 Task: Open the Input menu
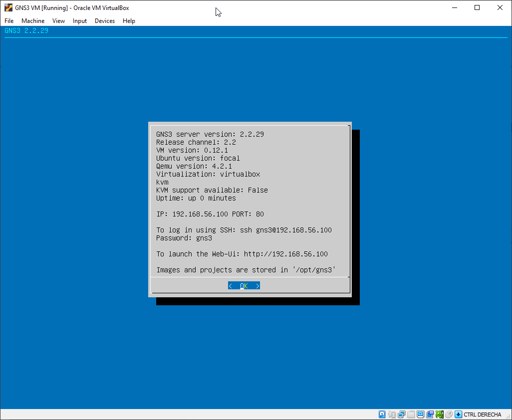[80, 21]
